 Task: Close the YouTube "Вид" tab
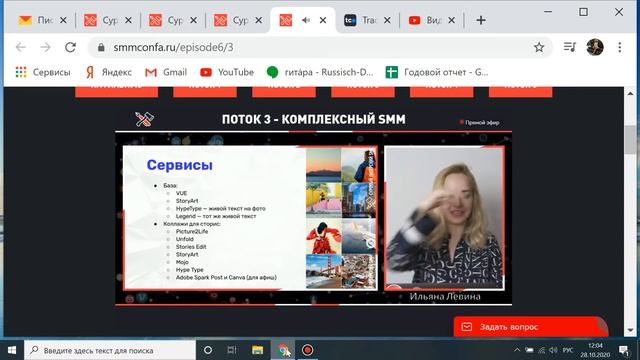coord(451,20)
